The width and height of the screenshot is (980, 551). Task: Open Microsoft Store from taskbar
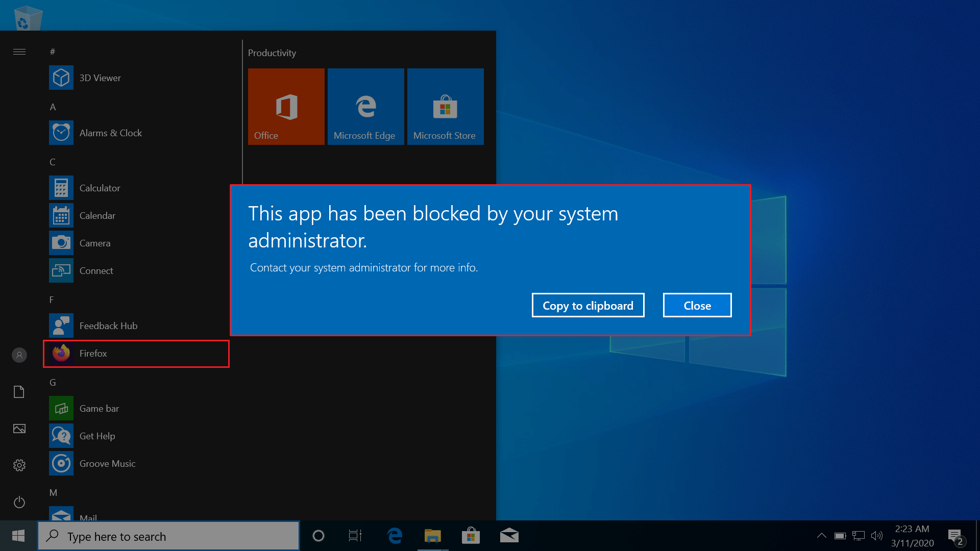(471, 536)
